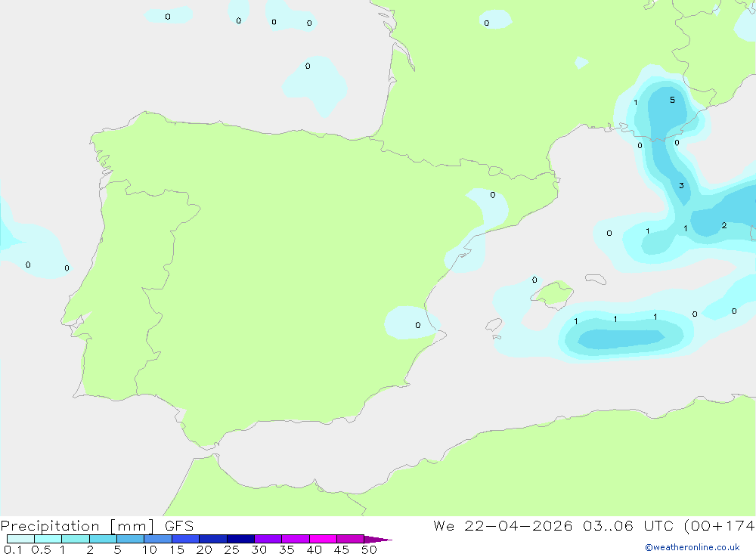Select the '35' legend scale label
This screenshot has height=554, width=756.
click(287, 549)
